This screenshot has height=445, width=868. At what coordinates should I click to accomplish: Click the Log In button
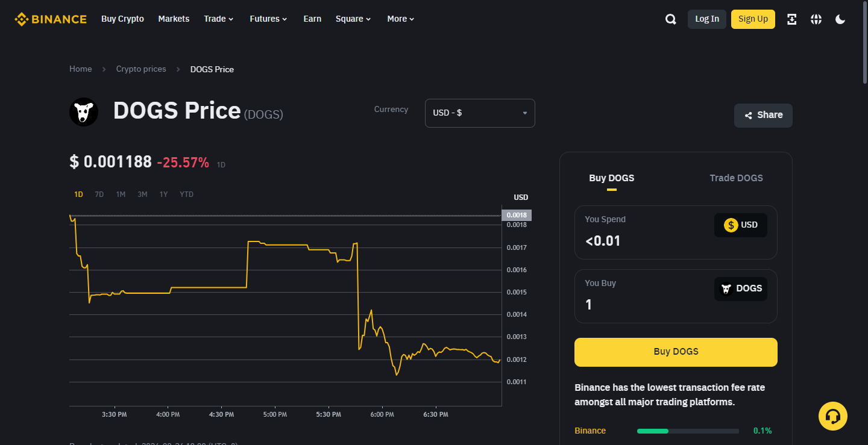pyautogui.click(x=707, y=19)
